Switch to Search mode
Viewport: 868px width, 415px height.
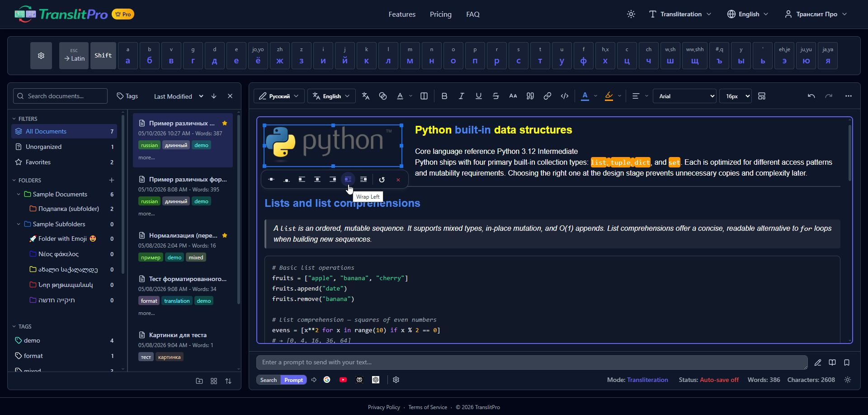pos(268,380)
